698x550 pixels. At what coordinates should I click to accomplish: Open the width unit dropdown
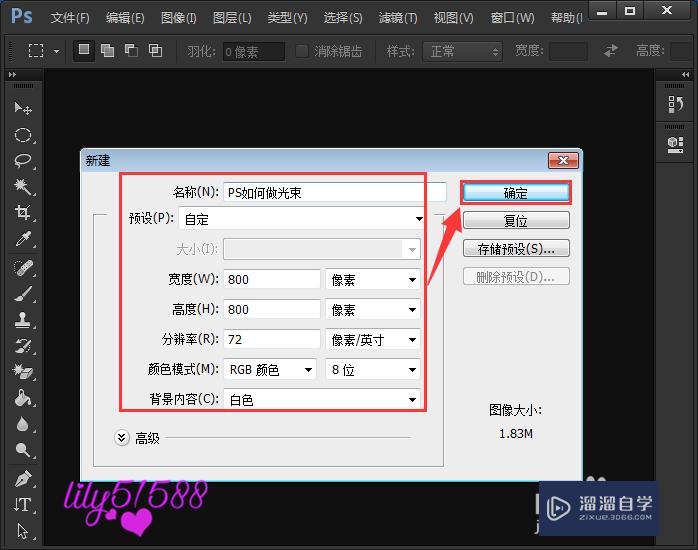(x=373, y=279)
